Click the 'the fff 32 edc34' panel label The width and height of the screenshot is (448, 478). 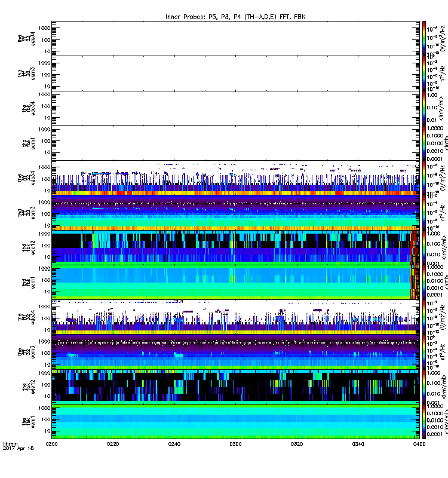click(26, 317)
